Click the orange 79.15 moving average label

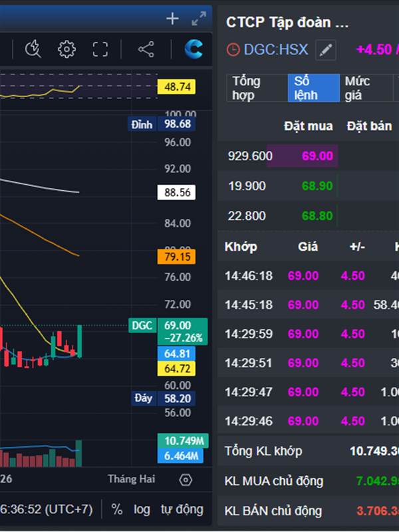coord(176,257)
